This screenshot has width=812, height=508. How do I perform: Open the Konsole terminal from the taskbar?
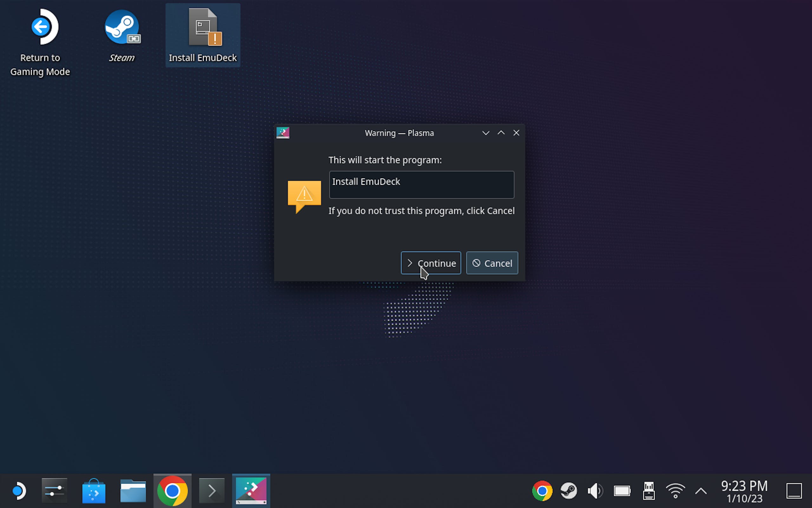pyautogui.click(x=212, y=491)
